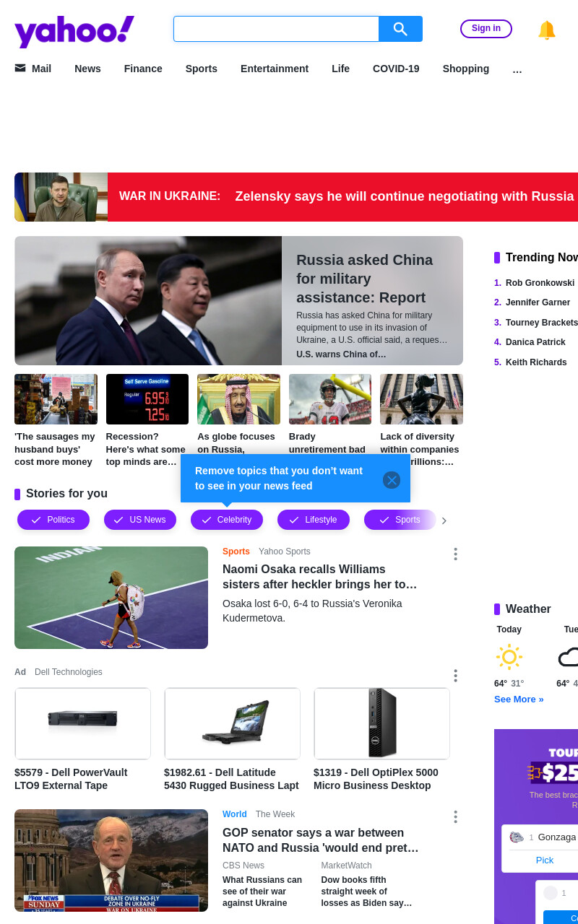The image size is (578, 924).
Task: Focus the Yahoo search field
Action: tap(276, 29)
